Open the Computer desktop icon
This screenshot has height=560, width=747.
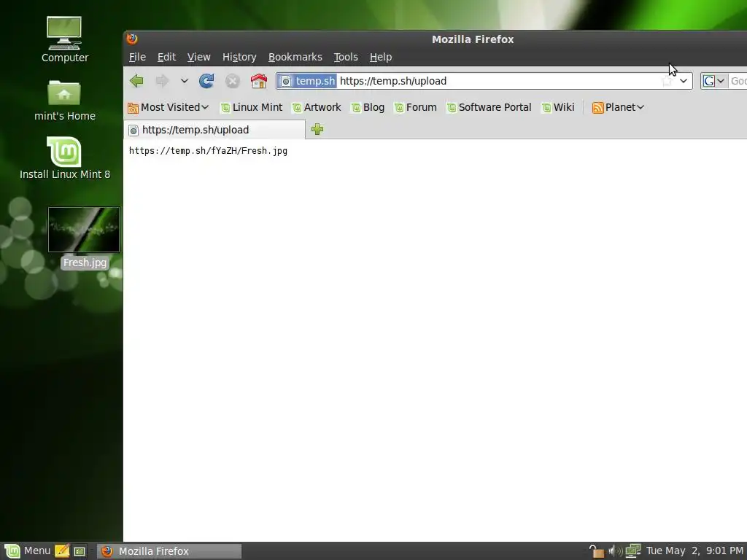[64, 40]
